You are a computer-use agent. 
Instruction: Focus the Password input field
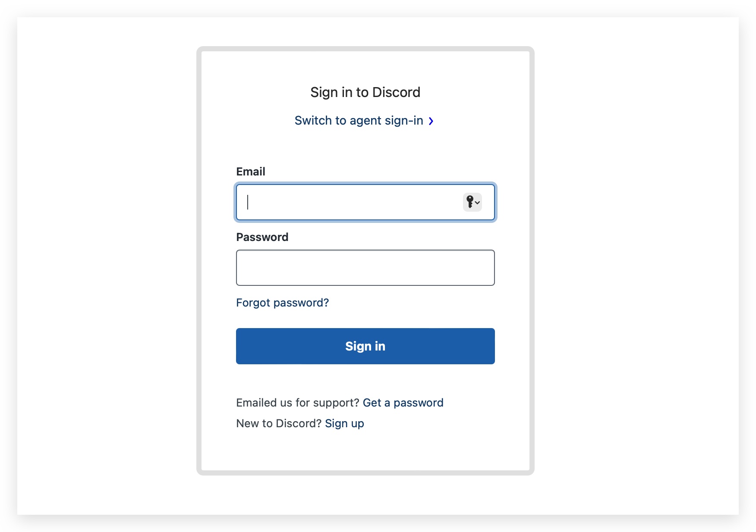click(x=365, y=268)
